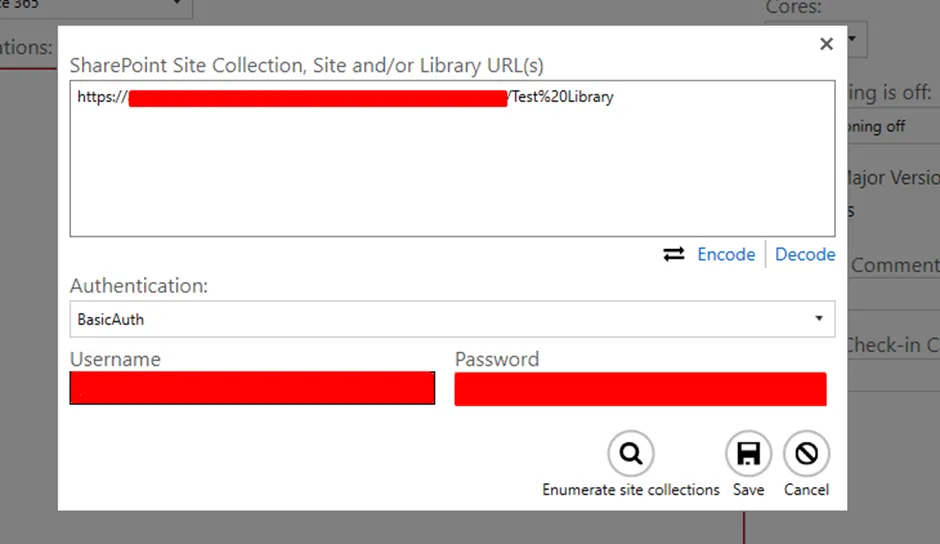Click the 'Cancel' text label
Viewport: 940px width, 544px height.
coord(806,490)
